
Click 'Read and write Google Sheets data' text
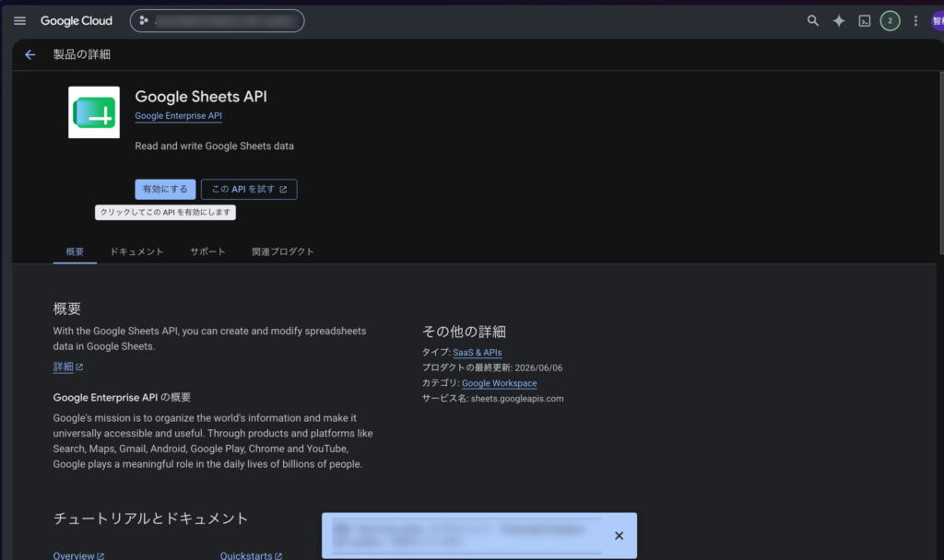point(214,146)
